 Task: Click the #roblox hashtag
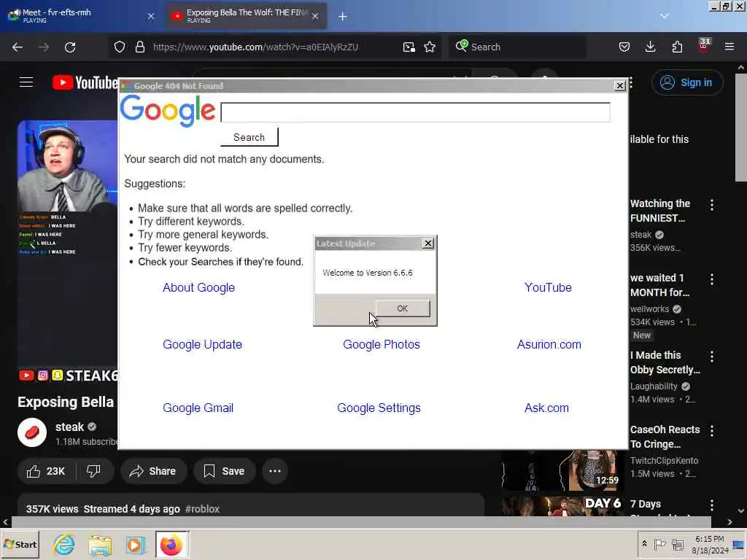pos(203,508)
